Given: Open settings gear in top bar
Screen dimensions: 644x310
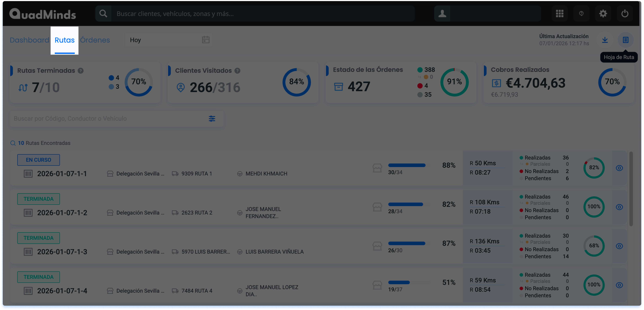Looking at the screenshot, I should (603, 14).
